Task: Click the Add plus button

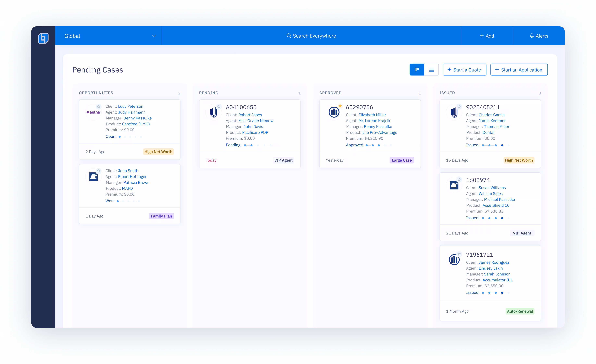Action: pos(487,36)
